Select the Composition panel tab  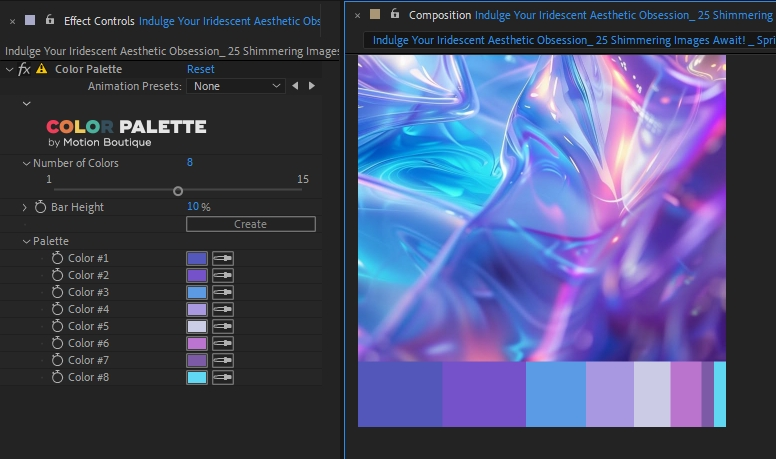click(440, 15)
